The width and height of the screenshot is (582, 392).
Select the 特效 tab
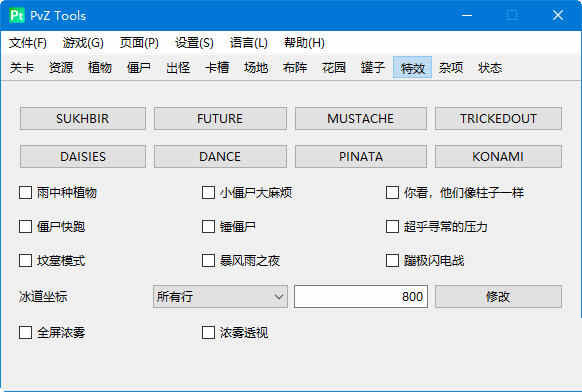point(412,68)
